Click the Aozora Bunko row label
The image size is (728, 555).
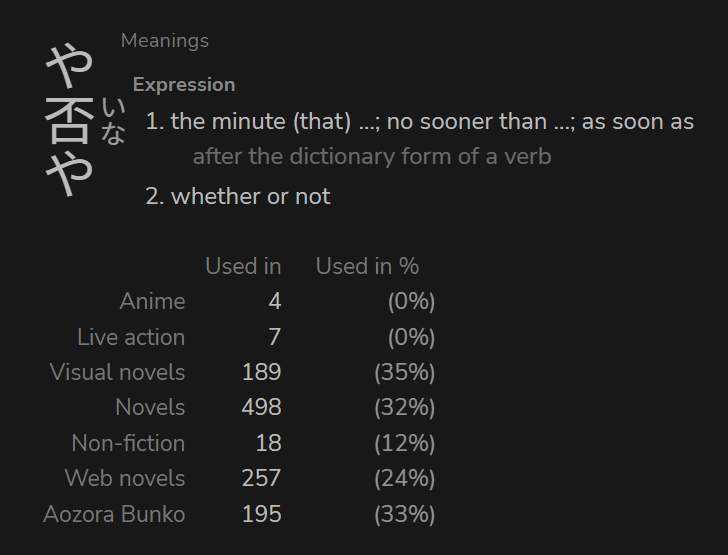click(x=115, y=515)
